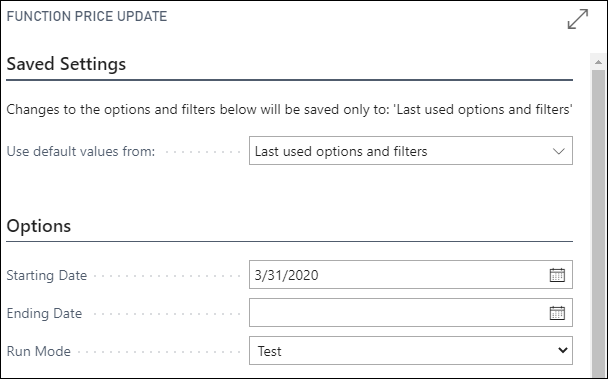Open the Starting Date calendar picker icon

coord(557,275)
